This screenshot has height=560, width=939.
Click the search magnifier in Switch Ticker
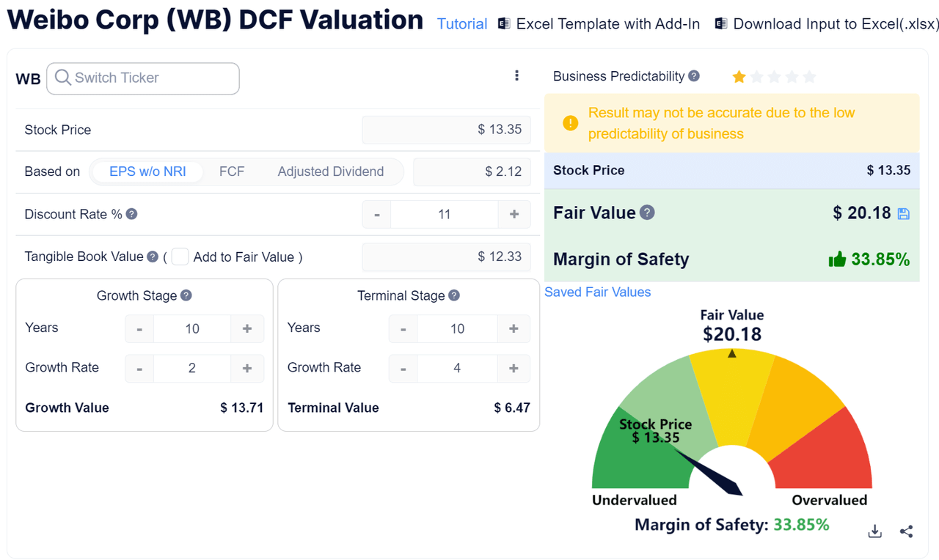(63, 78)
